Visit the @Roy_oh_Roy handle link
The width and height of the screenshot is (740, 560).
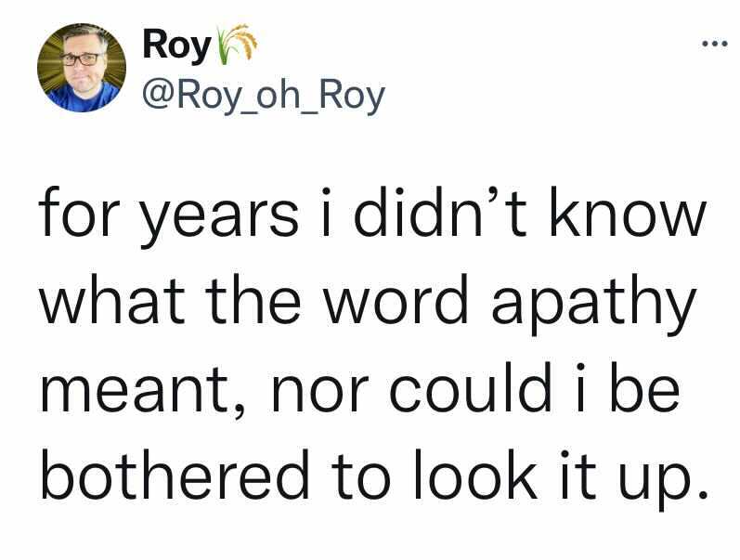265,97
